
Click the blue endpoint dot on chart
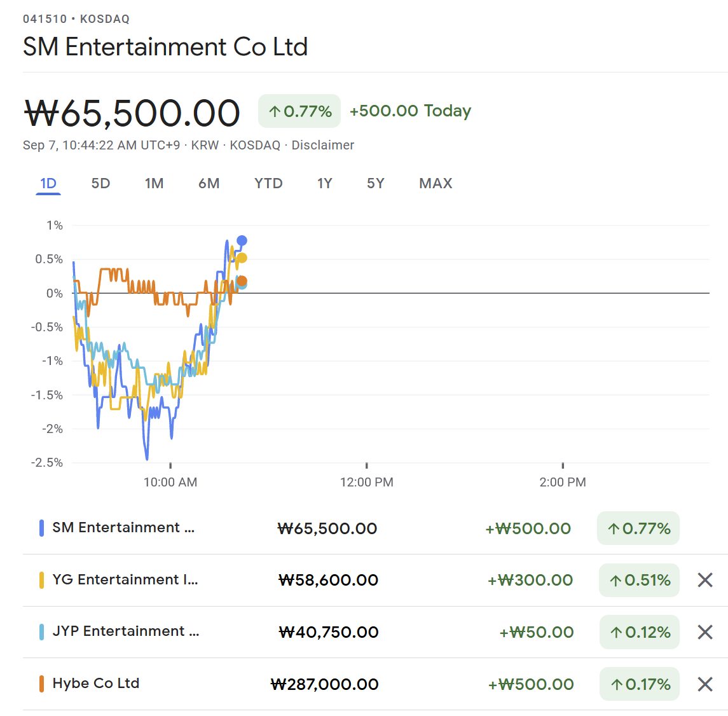tap(242, 241)
